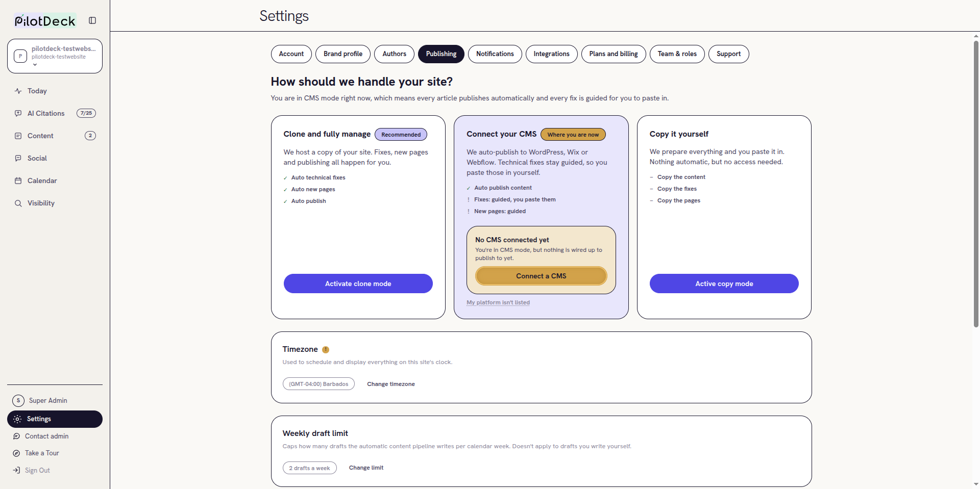
Task: Open the Support tab
Action: click(729, 54)
